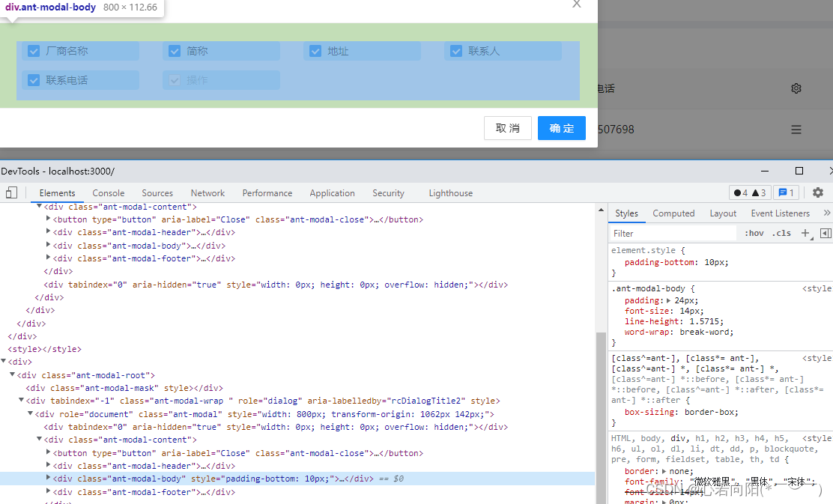
Task: Select the aria-hidden div below ant-modal-content
Action: [276, 285]
